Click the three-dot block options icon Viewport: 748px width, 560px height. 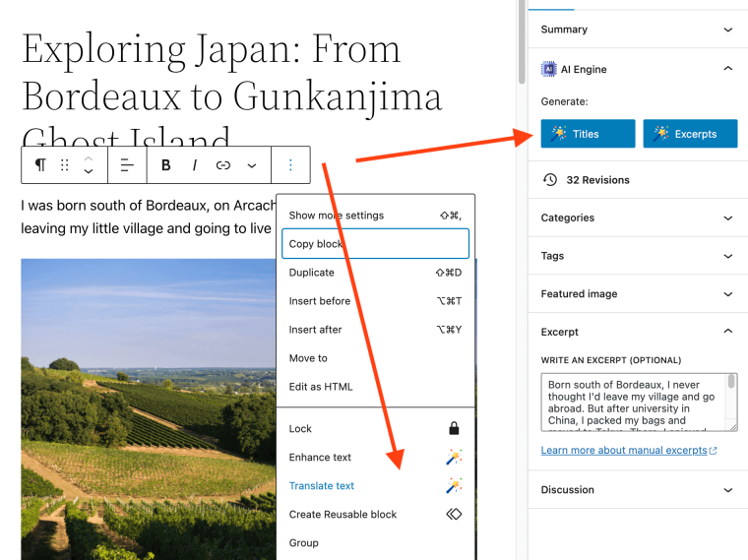pyautogui.click(x=290, y=165)
